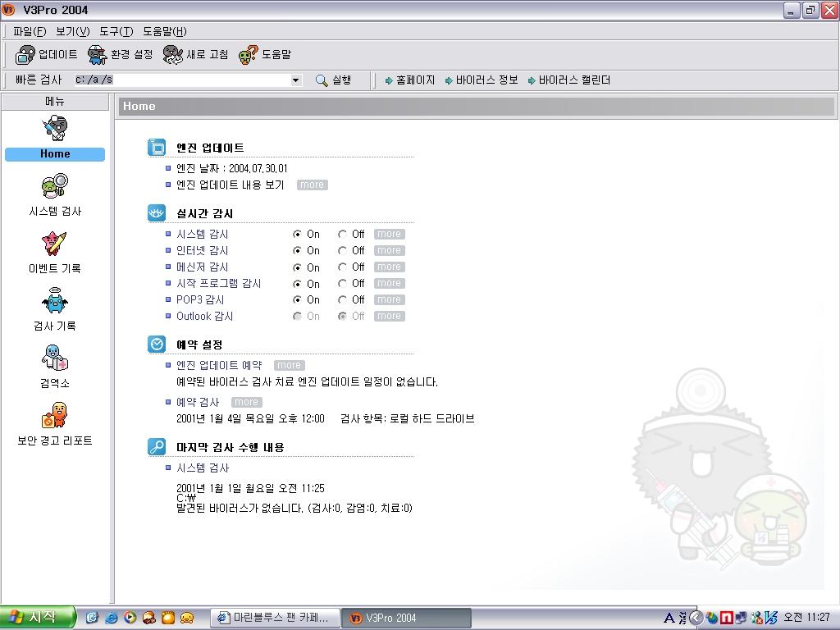Click into the 빠른 검사 path field
840x630 pixels.
pyautogui.click(x=182, y=80)
